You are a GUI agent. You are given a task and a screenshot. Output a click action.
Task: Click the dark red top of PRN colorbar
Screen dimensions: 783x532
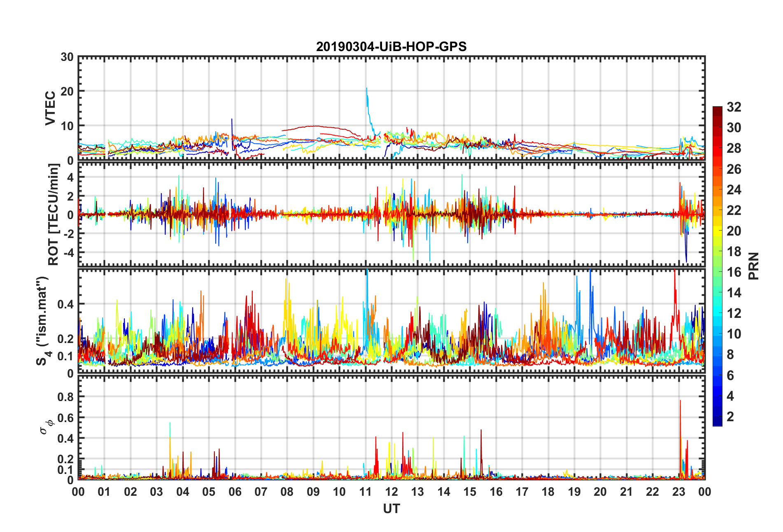tap(717, 110)
